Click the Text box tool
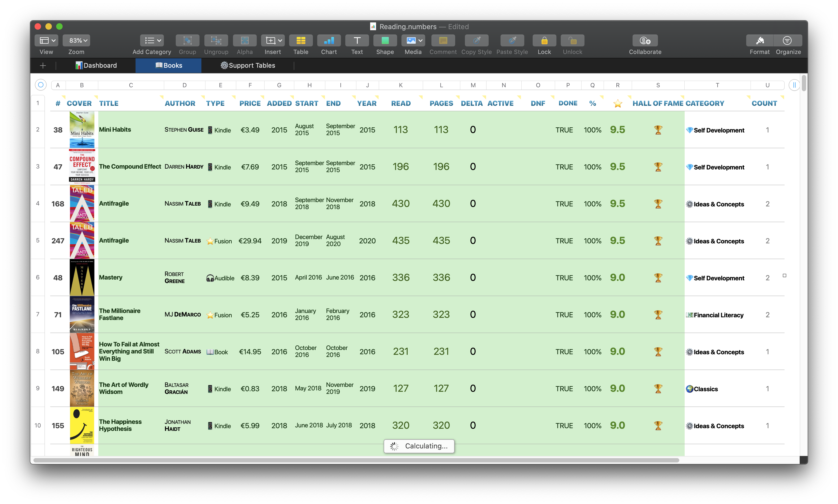Screen dimensions: 838x504 [x=357, y=41]
